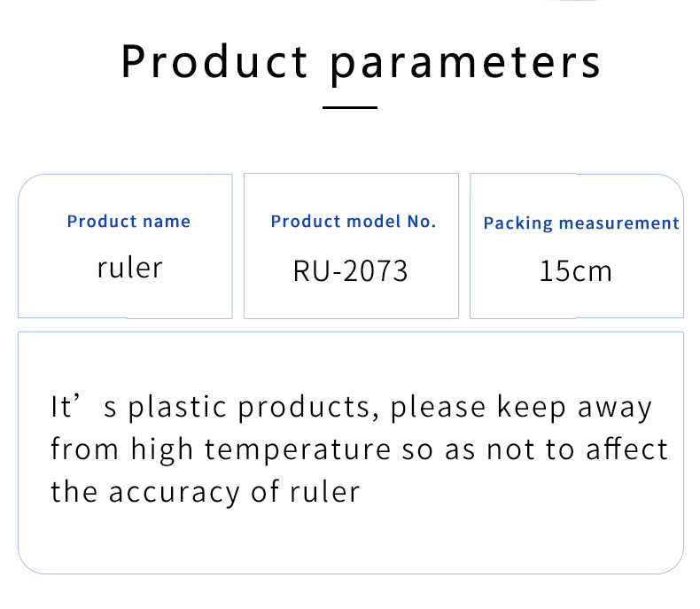Select the "Packing measurement" label
Screen dimensions: 700x609
coord(581,223)
